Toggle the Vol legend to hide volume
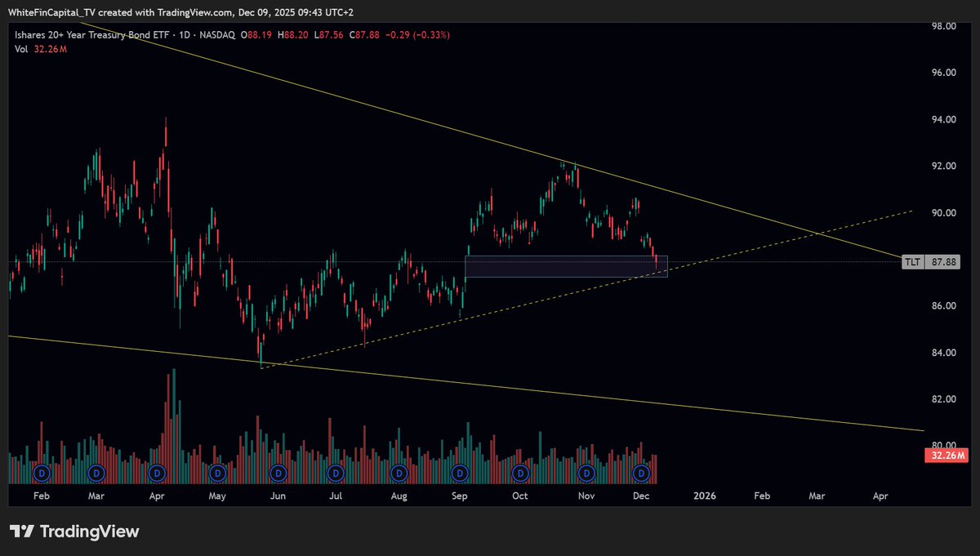The image size is (980, 556). (x=21, y=49)
